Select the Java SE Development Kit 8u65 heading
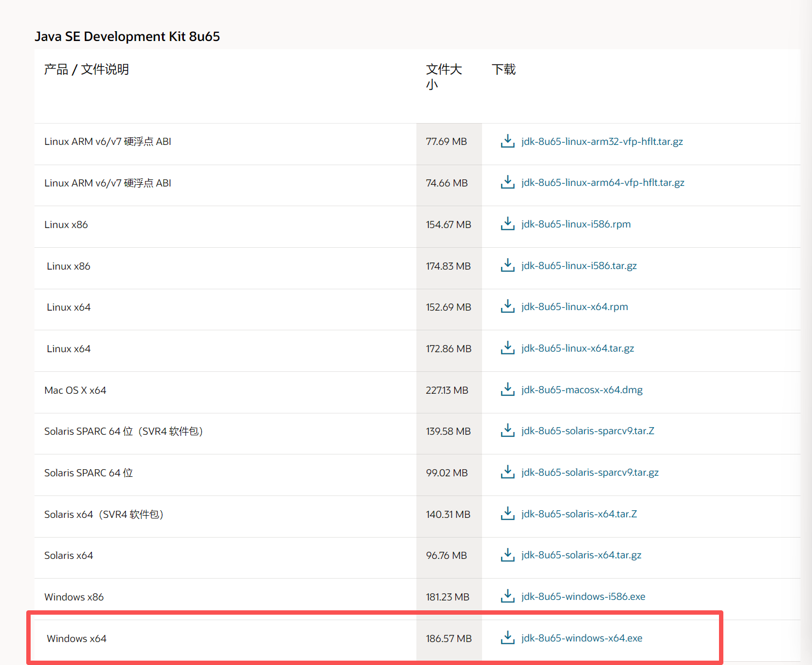The image size is (812, 665). [127, 36]
